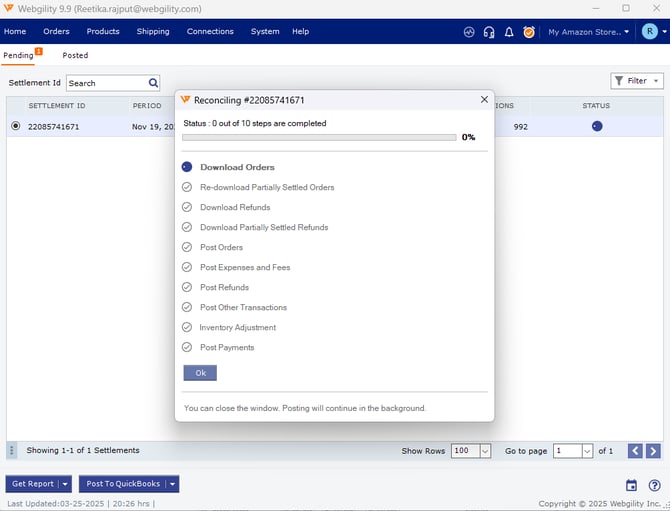This screenshot has height=511, width=670.
Task: Select settlement 22085741671 radio button
Action: (15, 126)
